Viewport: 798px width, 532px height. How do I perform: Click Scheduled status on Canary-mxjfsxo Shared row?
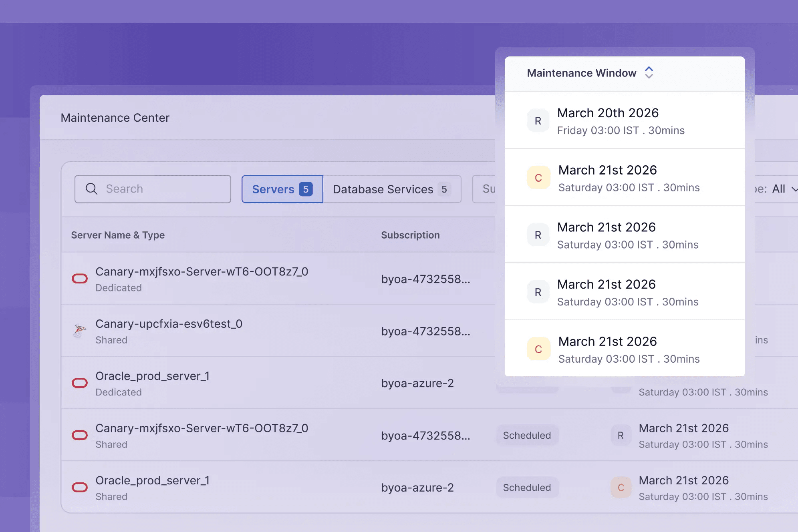tap(527, 435)
